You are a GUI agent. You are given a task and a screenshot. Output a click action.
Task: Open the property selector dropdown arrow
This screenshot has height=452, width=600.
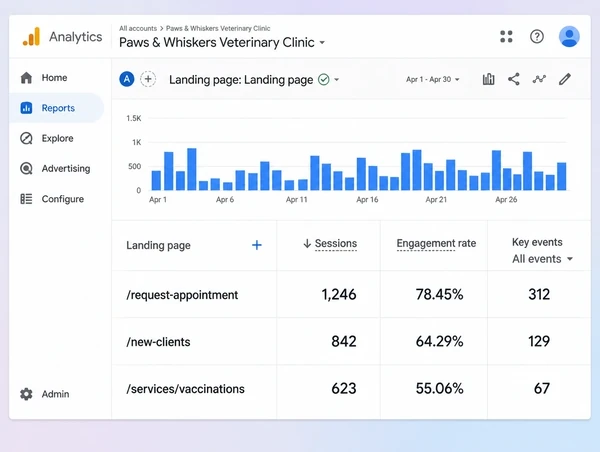[x=322, y=42]
